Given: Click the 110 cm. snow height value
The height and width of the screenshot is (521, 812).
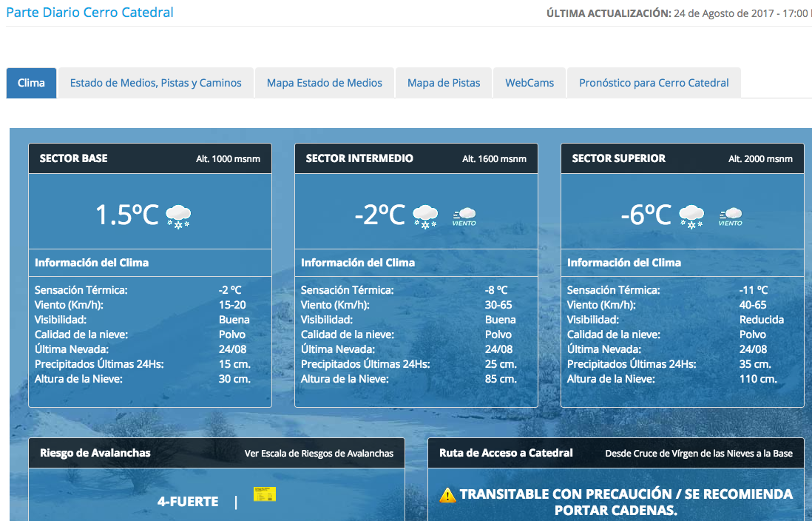Looking at the screenshot, I should point(758,379).
